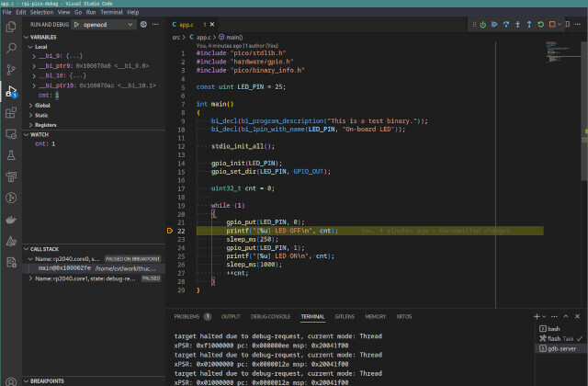Image resolution: width=588 pixels, height=386 pixels.
Task: Restart the debug session
Action: (541, 25)
